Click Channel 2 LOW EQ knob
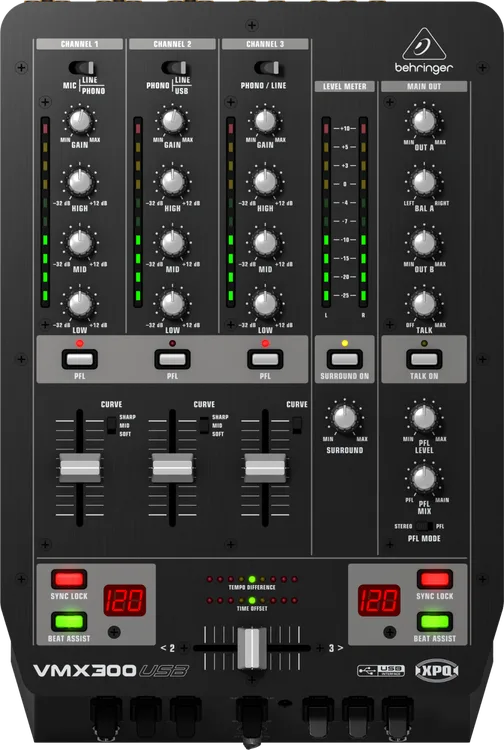The width and height of the screenshot is (504, 750). [x=173, y=304]
